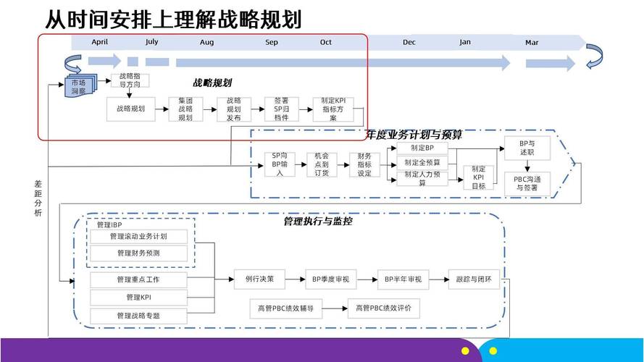Select the 战略规划发布 box
Image resolution: width=644 pixels, height=362 pixels.
(234, 109)
